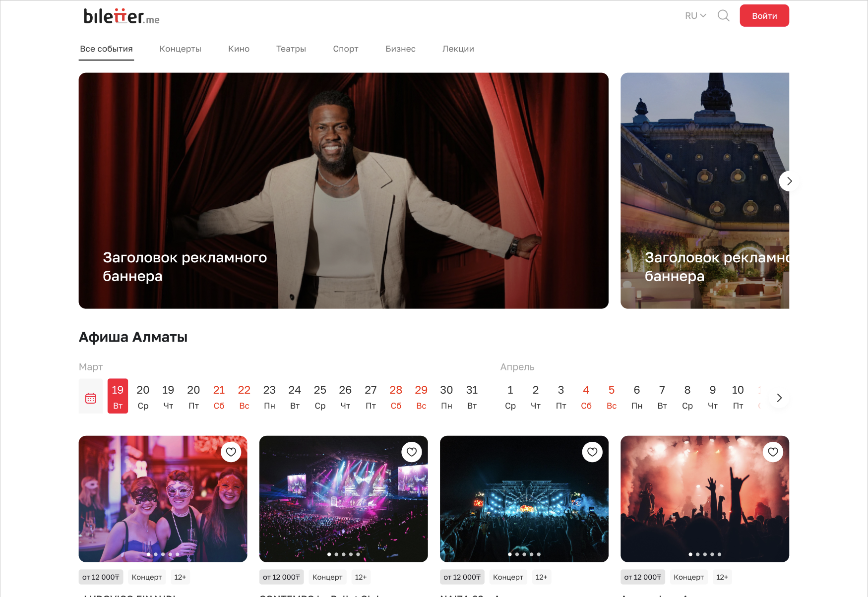Screen dimensions: 868x597
Task: Open the Театры section
Action: [291, 49]
